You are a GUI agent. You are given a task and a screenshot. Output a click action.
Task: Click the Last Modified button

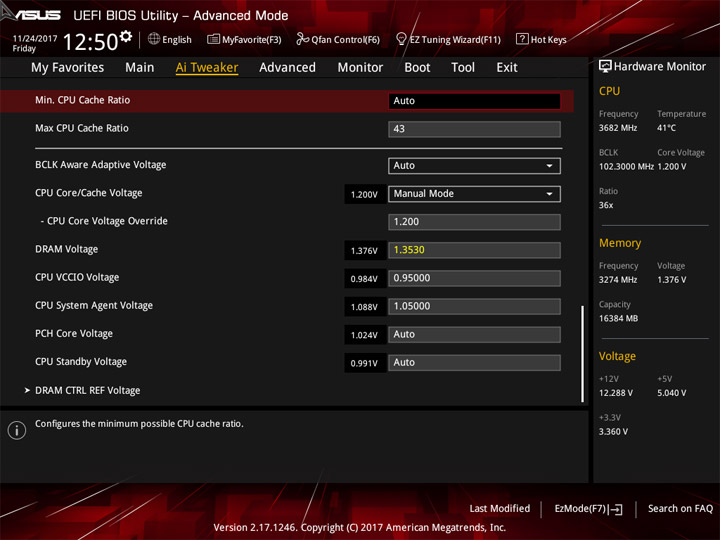(x=500, y=509)
